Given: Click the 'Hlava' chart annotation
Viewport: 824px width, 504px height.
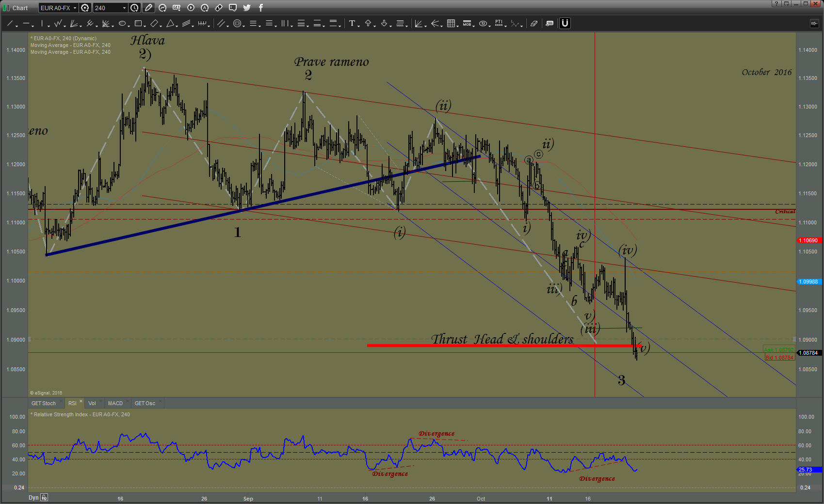Looking at the screenshot, I should 147,40.
